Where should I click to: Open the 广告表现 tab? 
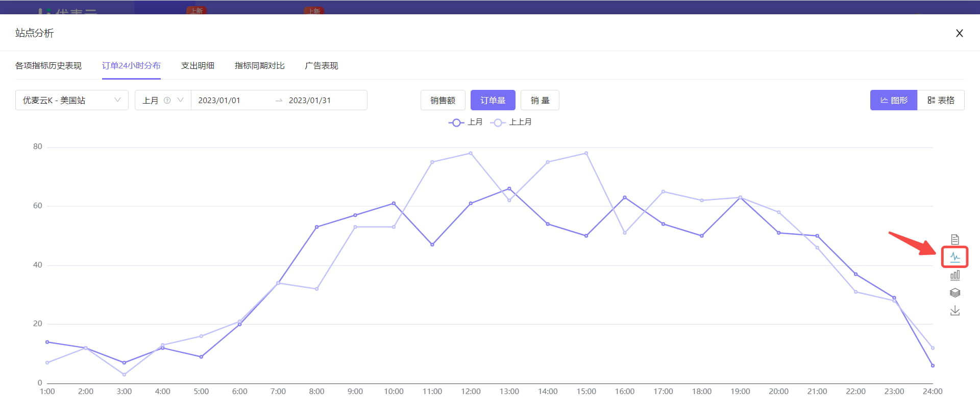point(321,66)
